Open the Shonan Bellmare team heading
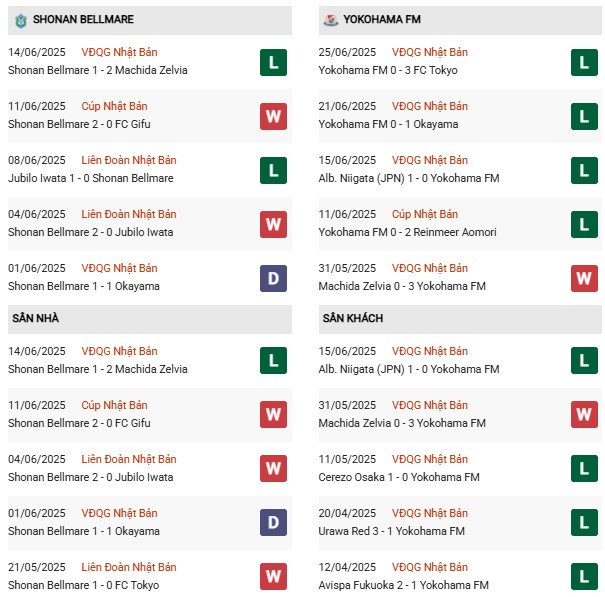Screen dimensions: 605x597 point(83,19)
